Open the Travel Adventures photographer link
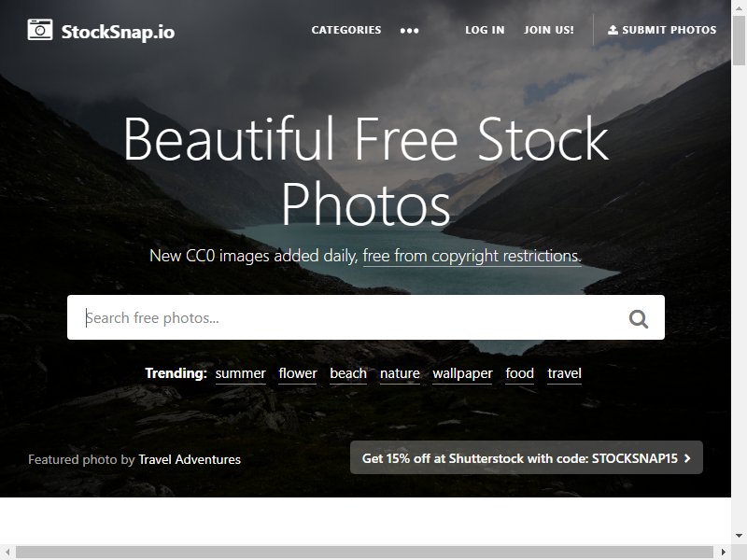Image resolution: width=747 pixels, height=560 pixels. [190, 459]
